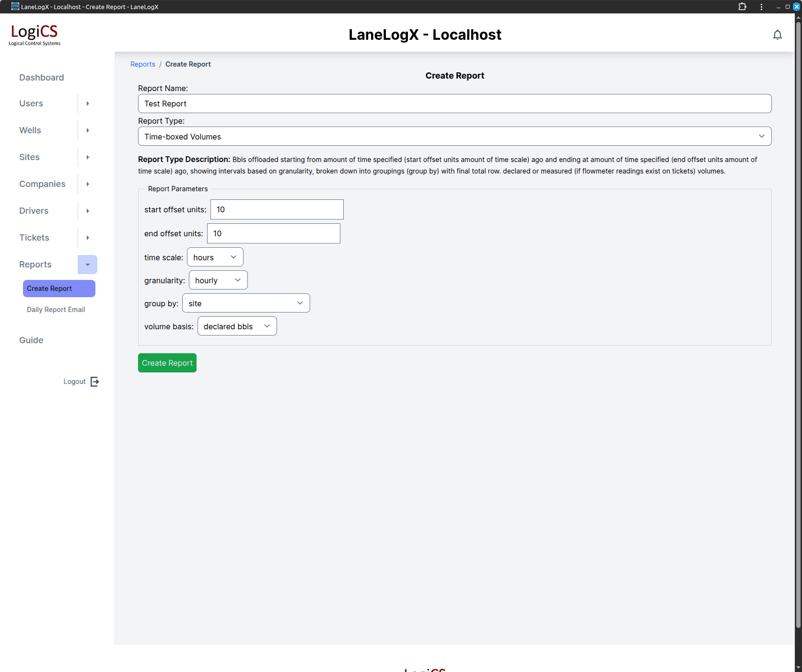Screen dimensions: 802x672
Task: Select Daily Report Email in sidebar
Action: 56,310
